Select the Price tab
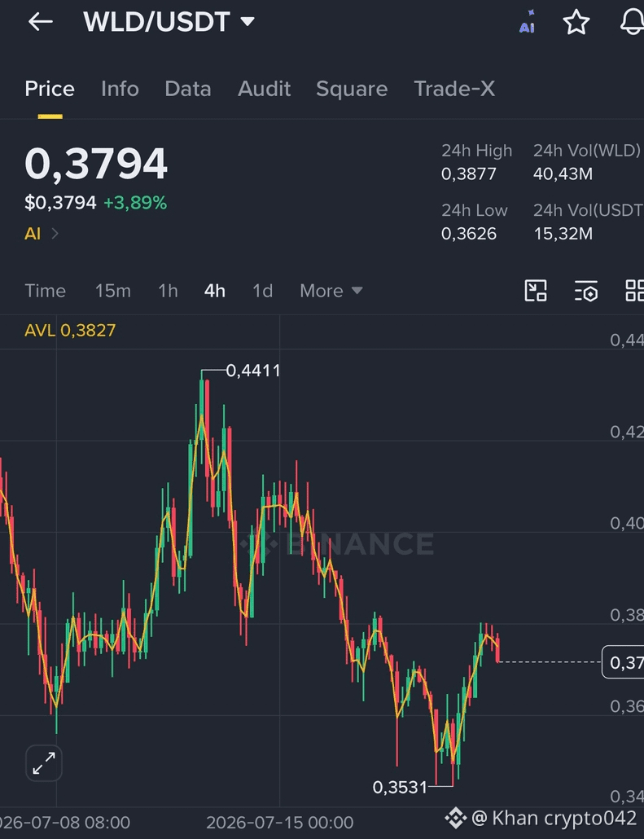Image resolution: width=644 pixels, height=839 pixels. pyautogui.click(x=50, y=89)
